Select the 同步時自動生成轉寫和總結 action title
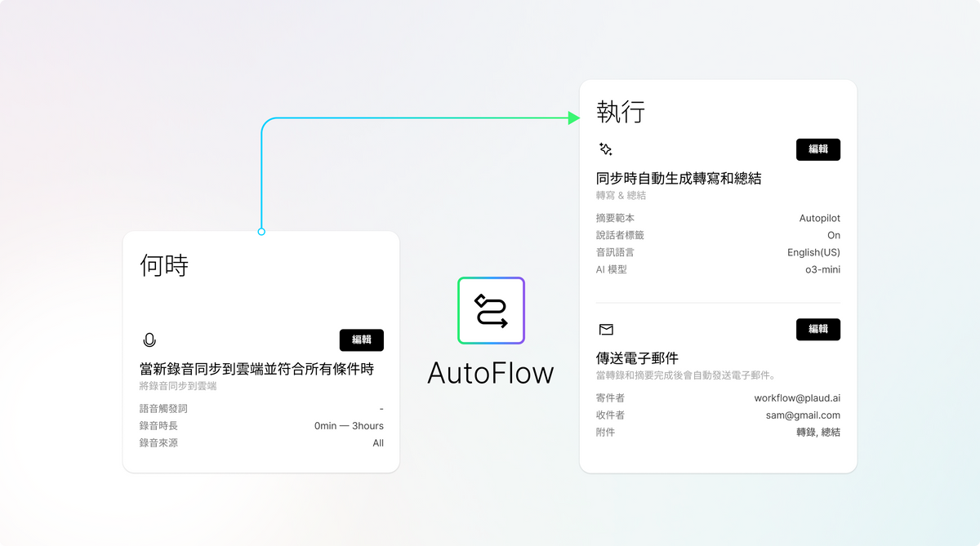The image size is (980, 546). point(679,178)
